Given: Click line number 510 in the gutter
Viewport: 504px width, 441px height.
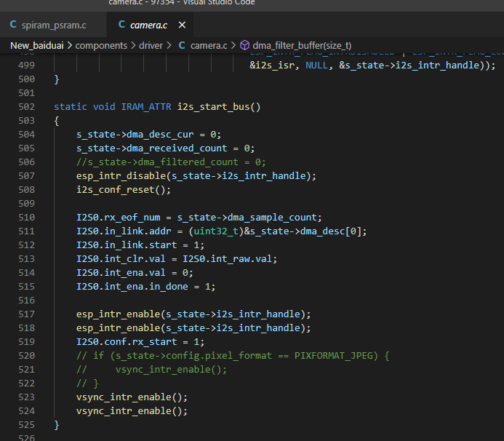Looking at the screenshot, I should (26, 218).
